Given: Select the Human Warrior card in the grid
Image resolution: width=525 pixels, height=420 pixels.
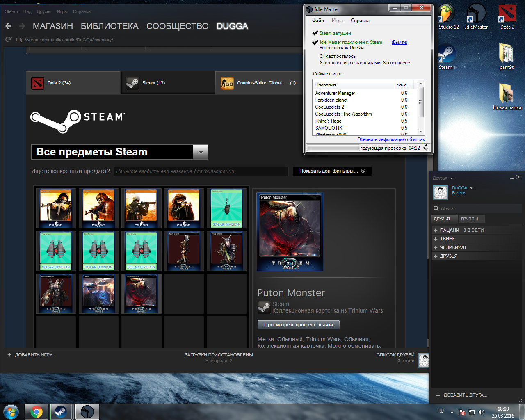Looking at the screenshot, I should click(x=56, y=294).
